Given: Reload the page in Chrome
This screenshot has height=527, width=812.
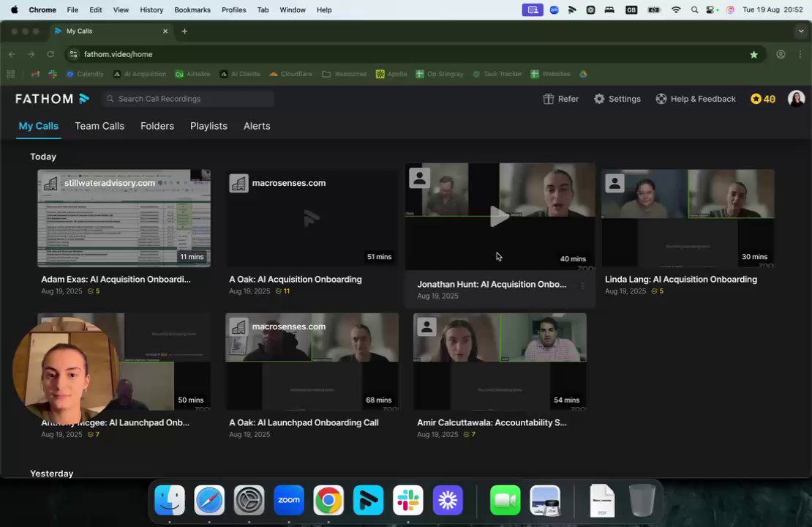Looking at the screenshot, I should click(x=50, y=54).
